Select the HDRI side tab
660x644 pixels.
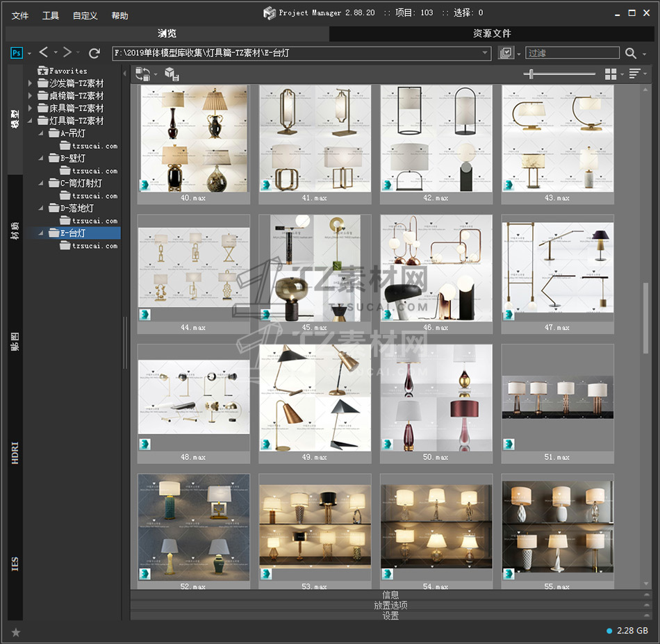(x=15, y=452)
